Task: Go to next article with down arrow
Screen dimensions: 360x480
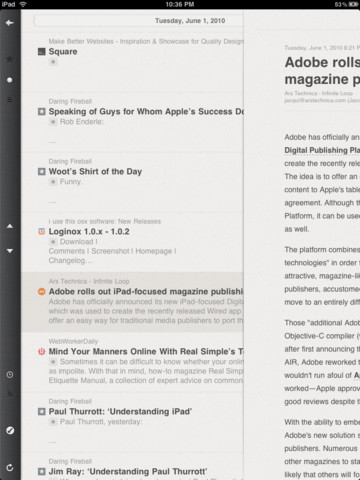Action: point(10,251)
